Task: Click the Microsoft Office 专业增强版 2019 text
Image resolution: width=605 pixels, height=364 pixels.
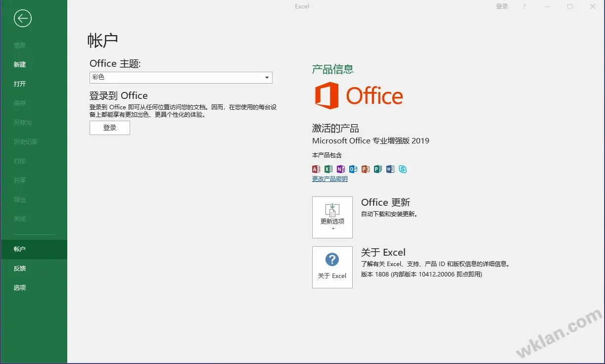Action: [x=371, y=141]
